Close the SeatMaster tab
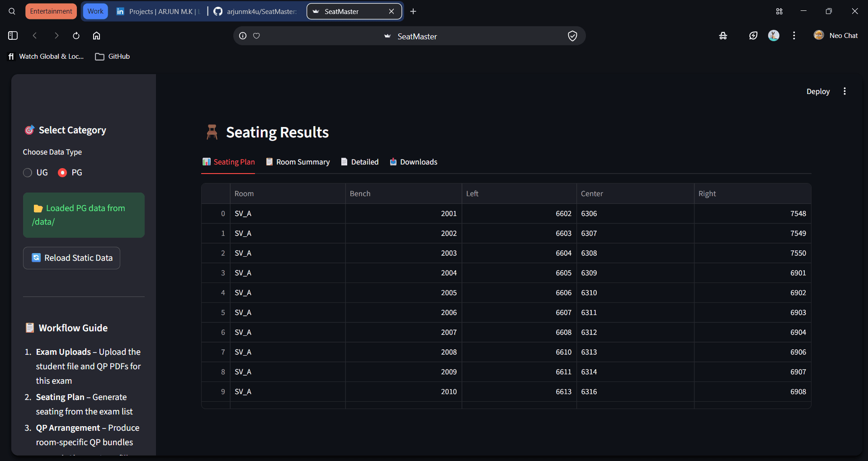Image resolution: width=868 pixels, height=461 pixels. 392,11
